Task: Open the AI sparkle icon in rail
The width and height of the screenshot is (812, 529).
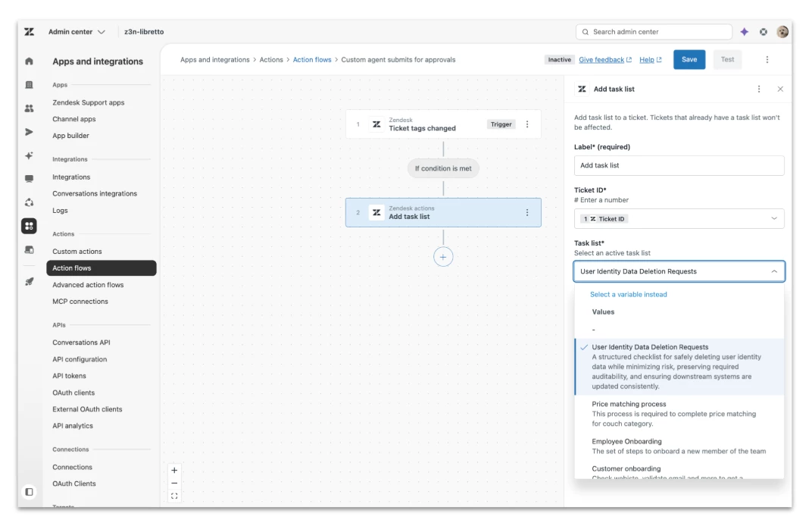Action: [29, 155]
